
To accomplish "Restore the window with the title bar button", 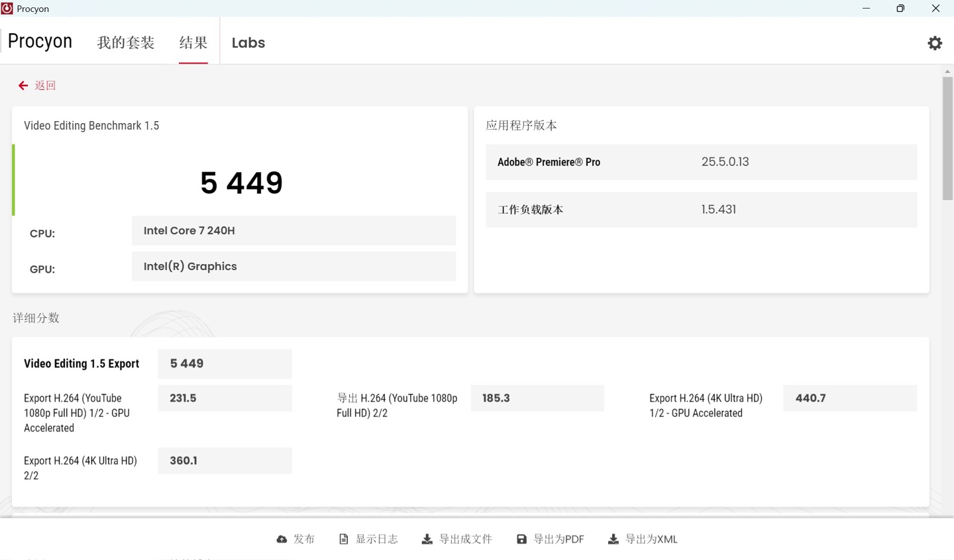I will click(900, 9).
